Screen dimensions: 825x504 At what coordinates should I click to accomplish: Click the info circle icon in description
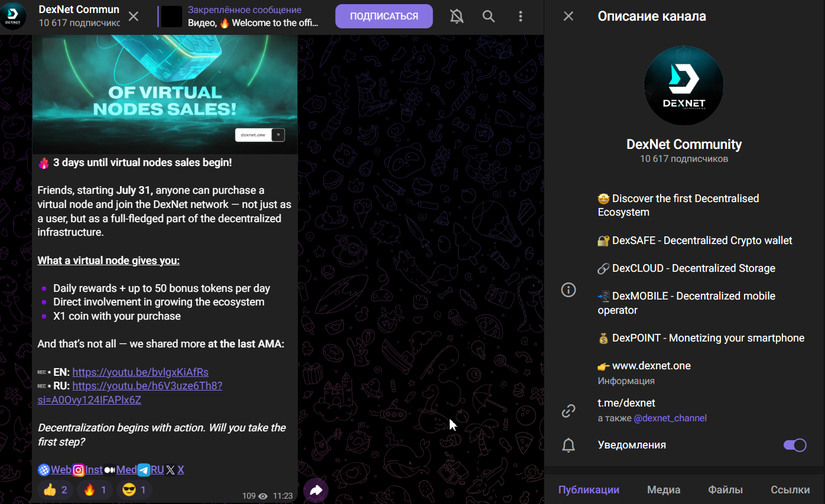click(569, 290)
